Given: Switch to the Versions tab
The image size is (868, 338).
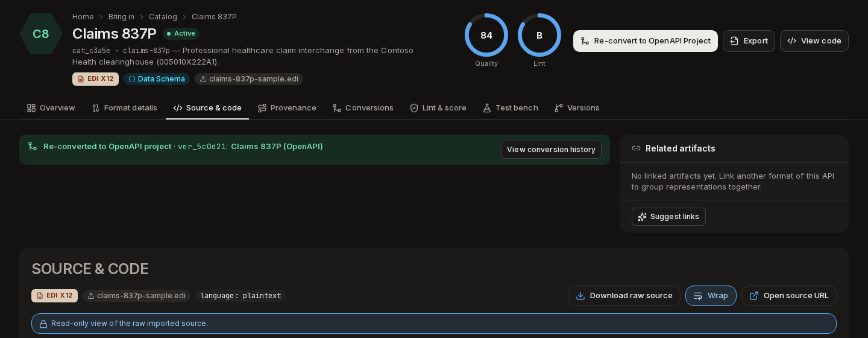Looking at the screenshot, I should coord(576,108).
